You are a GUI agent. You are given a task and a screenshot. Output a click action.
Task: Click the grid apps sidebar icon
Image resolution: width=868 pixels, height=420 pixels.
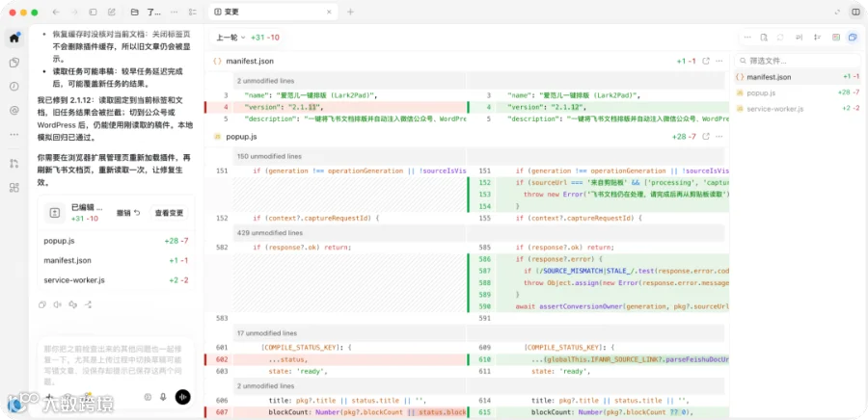[14, 187]
